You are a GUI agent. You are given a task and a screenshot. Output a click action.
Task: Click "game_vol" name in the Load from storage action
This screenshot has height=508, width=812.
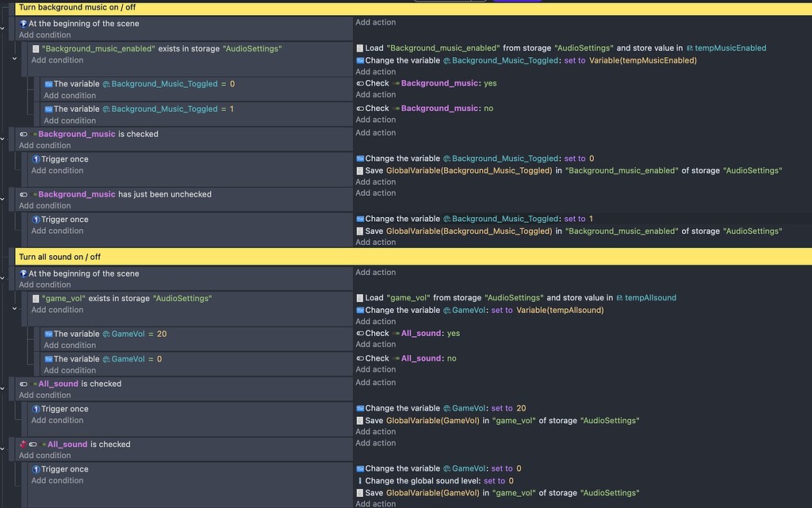408,298
